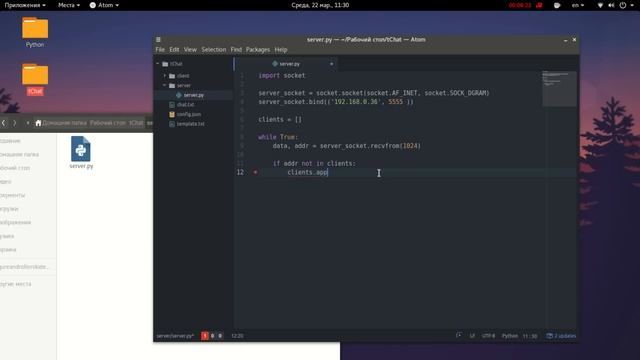
Task: Click the chat.txt file icon
Action: pos(172,104)
